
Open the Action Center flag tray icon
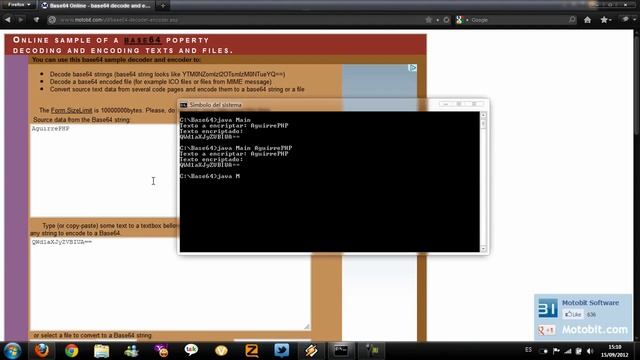[x=556, y=351]
